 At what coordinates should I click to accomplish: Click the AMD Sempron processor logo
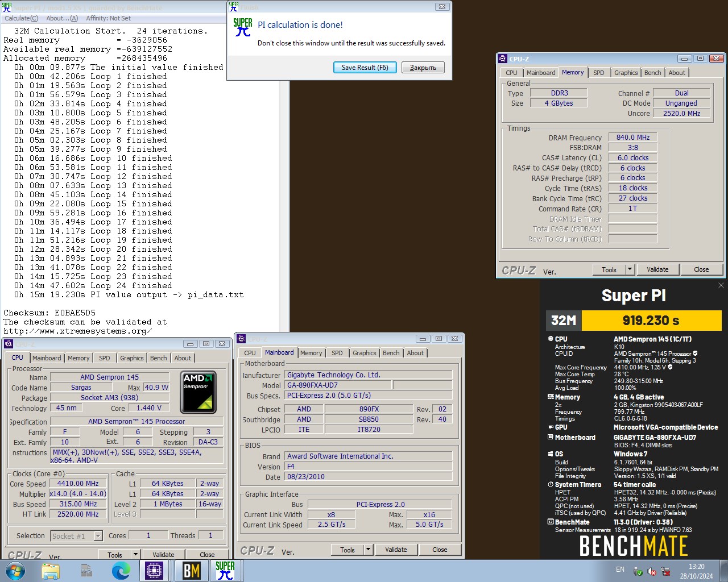[x=198, y=392]
